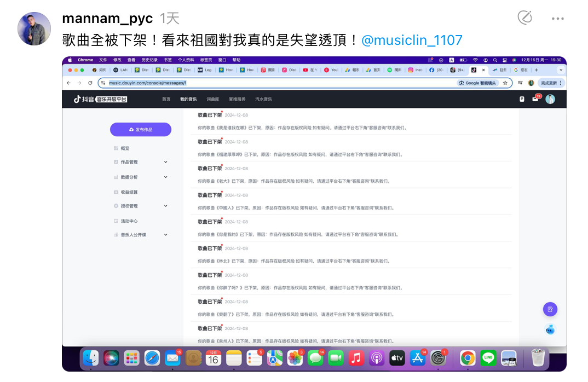588x382 pixels.
Task: Click the circular slashed icon beside post options
Action: 524,18
